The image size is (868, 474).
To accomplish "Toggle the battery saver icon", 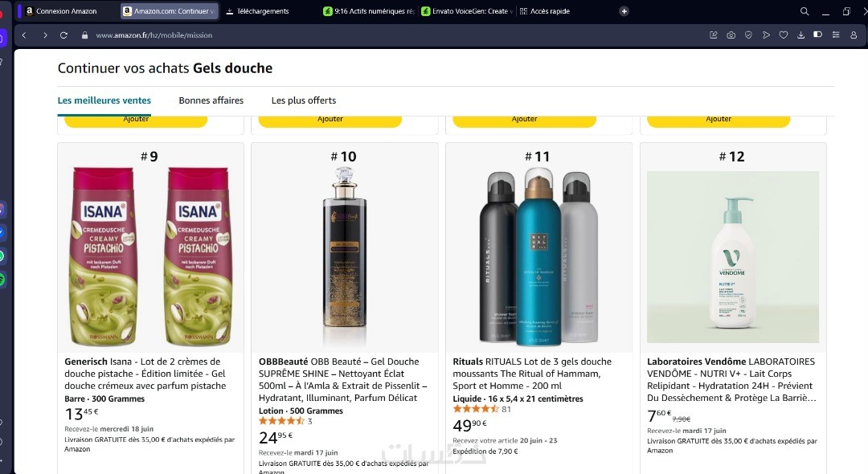I will point(818,35).
